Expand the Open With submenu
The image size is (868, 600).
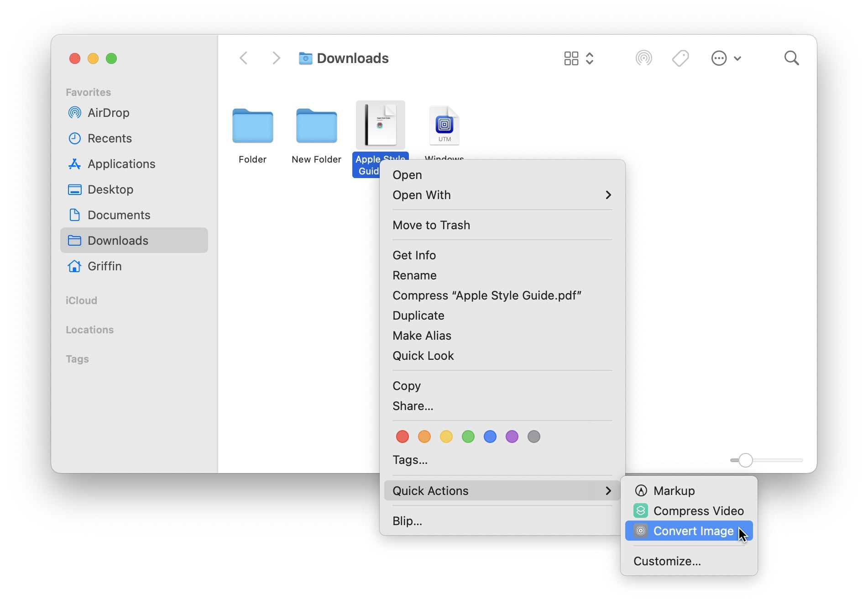point(502,195)
